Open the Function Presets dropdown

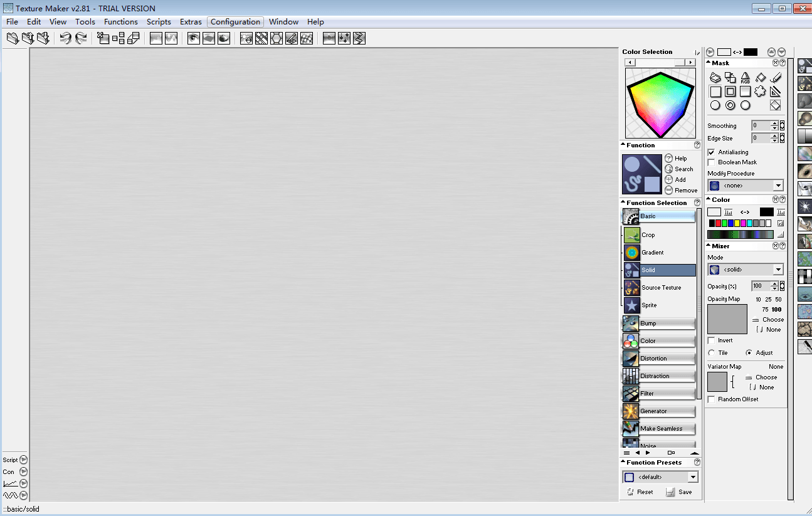[x=693, y=477]
